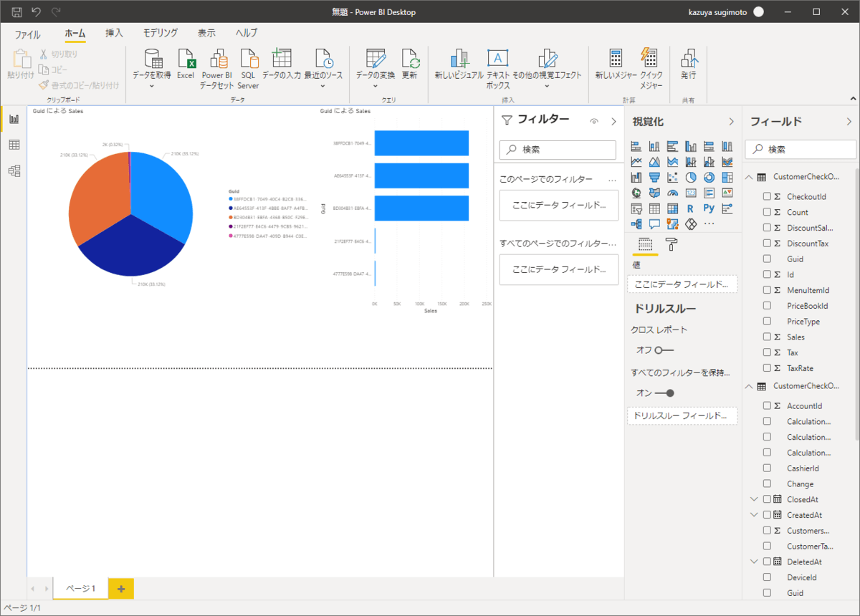Image resolution: width=860 pixels, height=616 pixels.
Task: Open the format paint roller tab
Action: pyautogui.click(x=672, y=244)
